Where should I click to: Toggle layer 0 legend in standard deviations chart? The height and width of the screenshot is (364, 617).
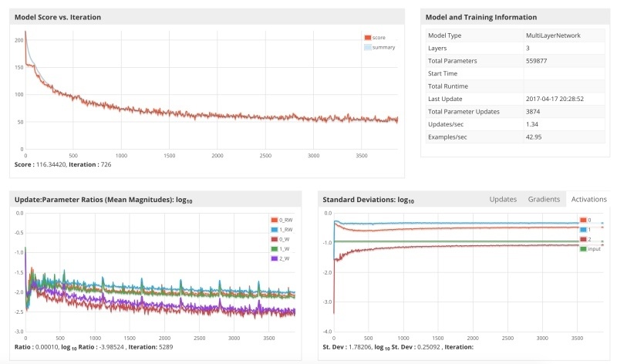coord(585,220)
